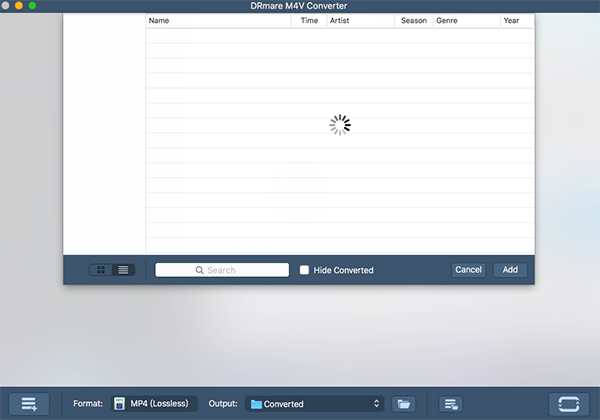The width and height of the screenshot is (600, 420).
Task: Enable the Hide Converted checkbox
Action: [x=304, y=270]
